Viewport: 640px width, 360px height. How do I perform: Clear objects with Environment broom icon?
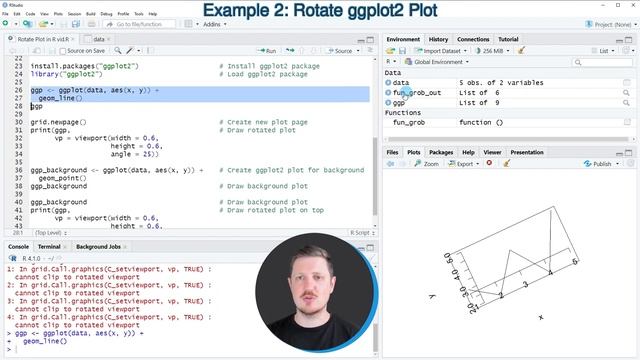click(521, 51)
